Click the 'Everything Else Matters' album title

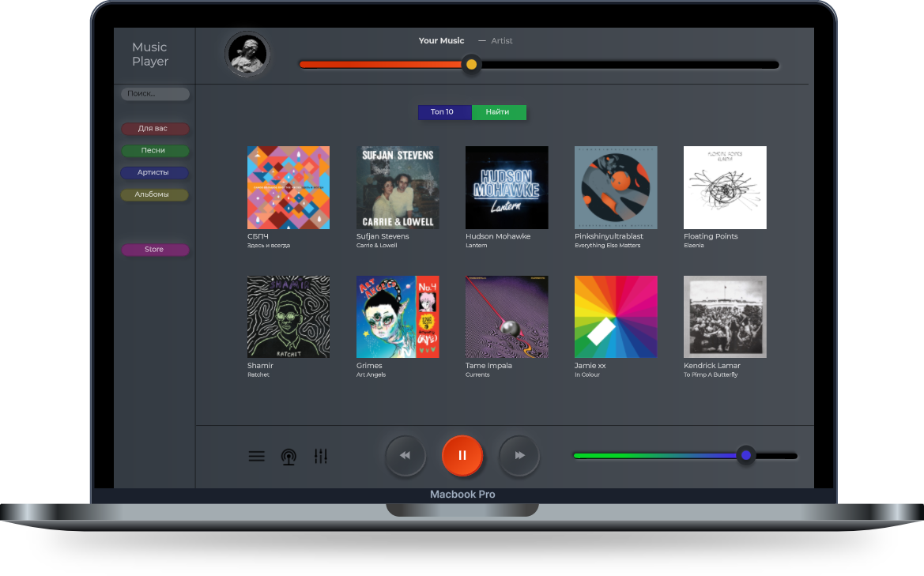608,246
